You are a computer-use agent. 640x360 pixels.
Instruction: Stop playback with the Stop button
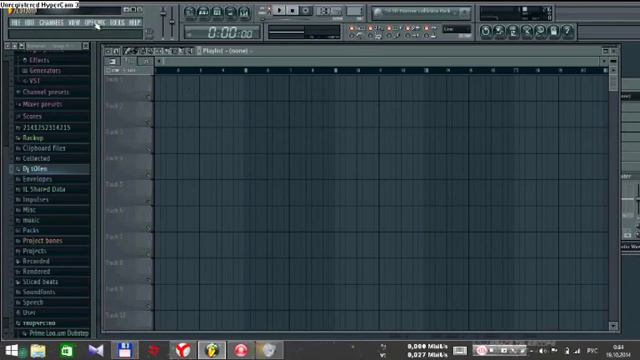(x=292, y=10)
